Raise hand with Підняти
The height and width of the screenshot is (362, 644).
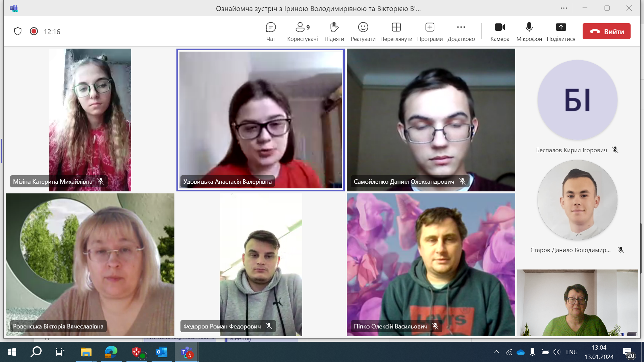point(334,32)
